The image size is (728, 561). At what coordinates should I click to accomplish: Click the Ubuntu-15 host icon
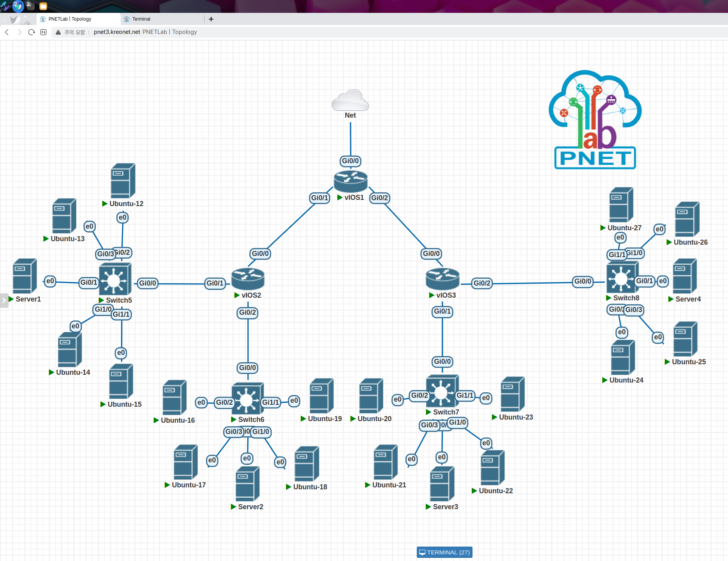121,381
